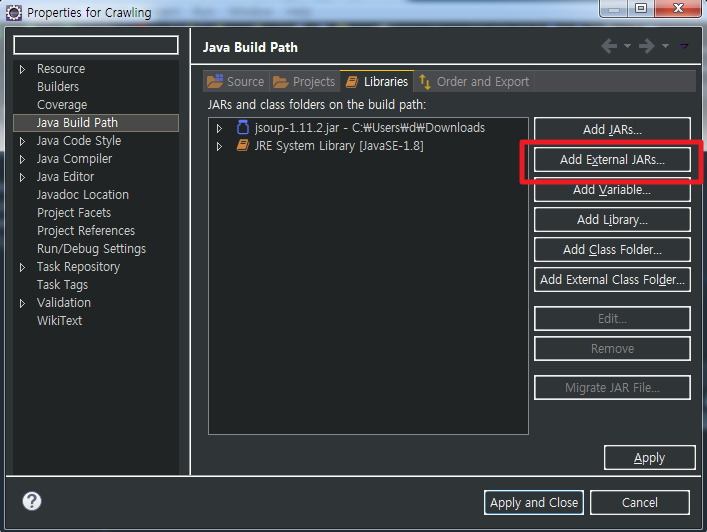This screenshot has height=532, width=707.
Task: Expand the Java Code Style category
Action: (x=22, y=142)
